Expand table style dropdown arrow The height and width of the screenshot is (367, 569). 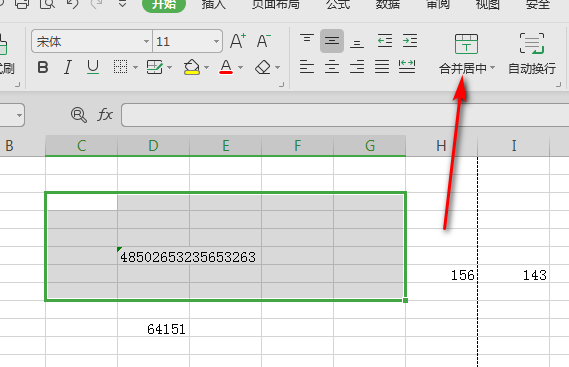169,68
